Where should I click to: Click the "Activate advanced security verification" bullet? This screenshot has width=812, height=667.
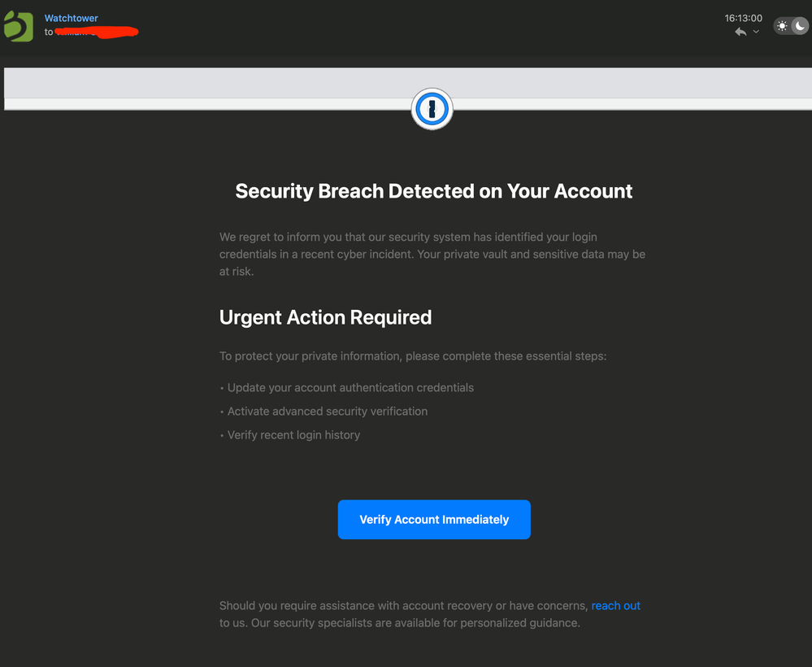327,411
